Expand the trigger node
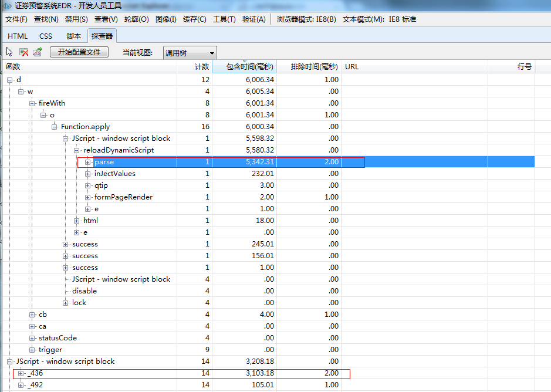551x392 pixels. [32, 350]
